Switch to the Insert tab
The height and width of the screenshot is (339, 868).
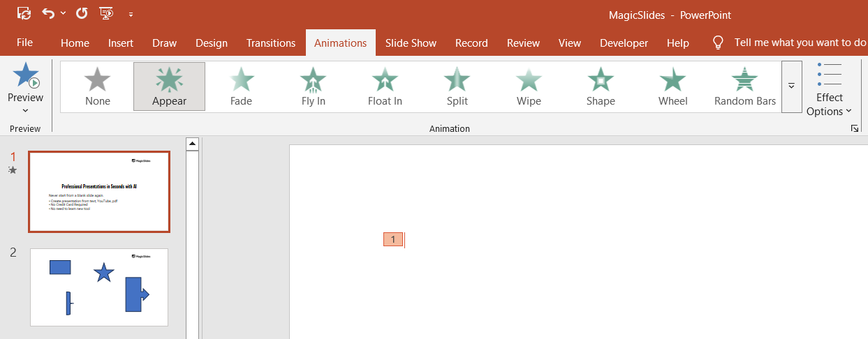[121, 43]
